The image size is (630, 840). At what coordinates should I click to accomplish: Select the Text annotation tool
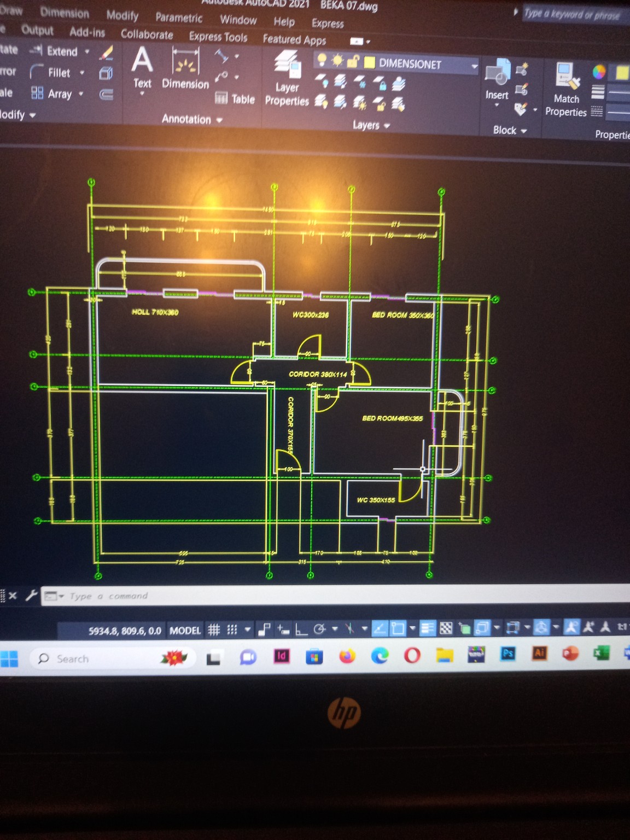tap(142, 67)
